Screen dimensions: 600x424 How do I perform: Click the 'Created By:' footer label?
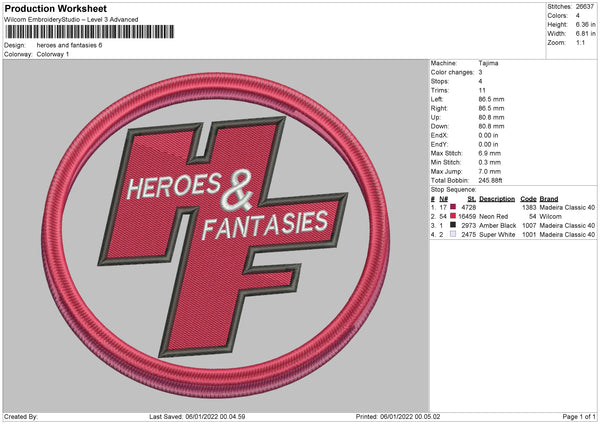[21, 416]
